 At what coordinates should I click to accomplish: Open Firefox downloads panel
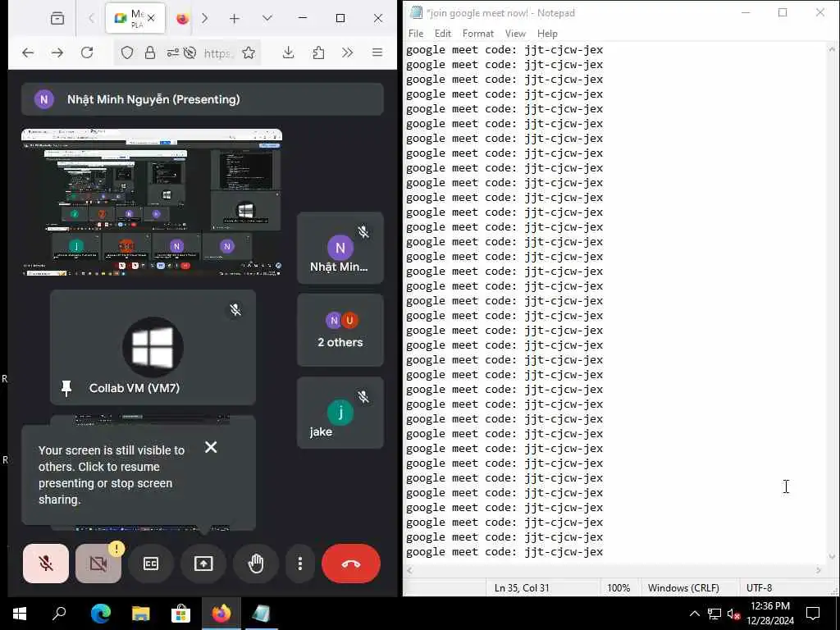pos(288,52)
